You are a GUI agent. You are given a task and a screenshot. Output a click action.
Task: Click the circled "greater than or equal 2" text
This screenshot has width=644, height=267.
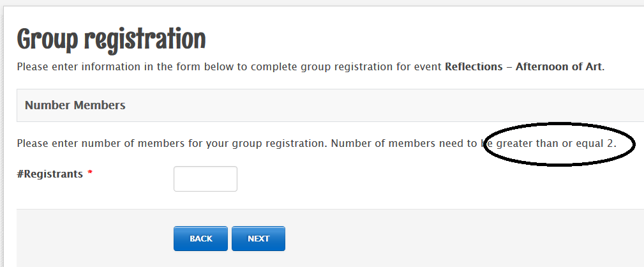pos(555,143)
